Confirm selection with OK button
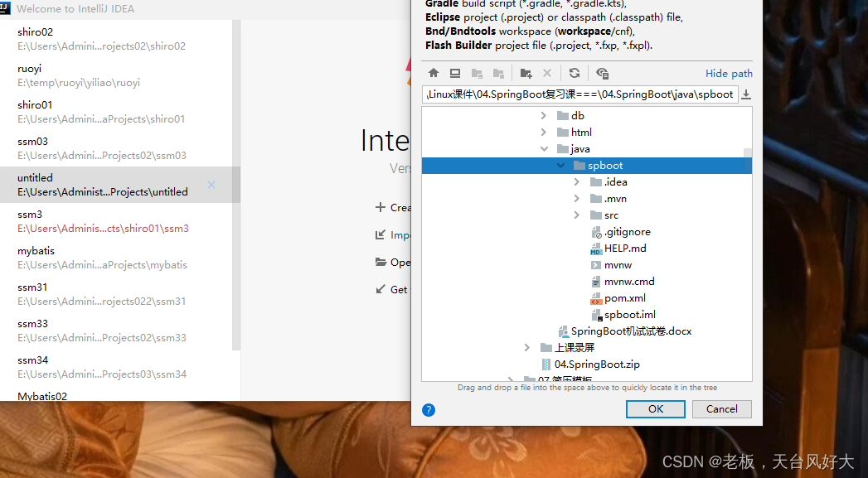This screenshot has height=478, width=868. point(656,409)
